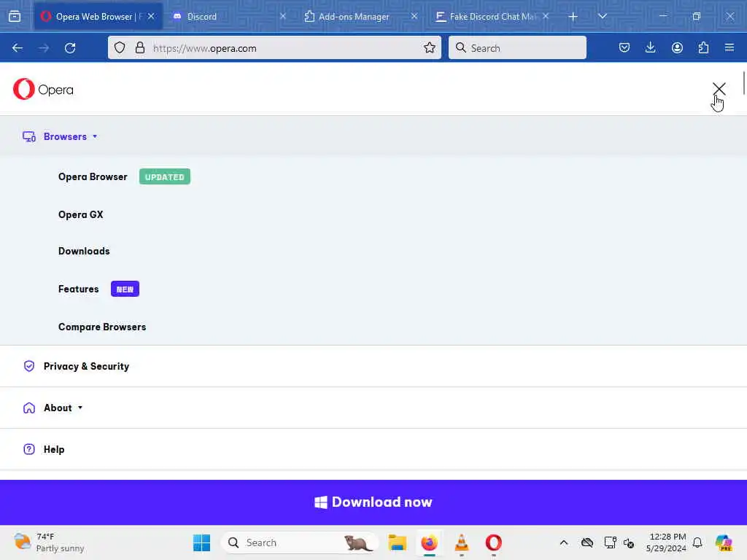
Task: Open the Firefox account icon
Action: [x=677, y=47]
